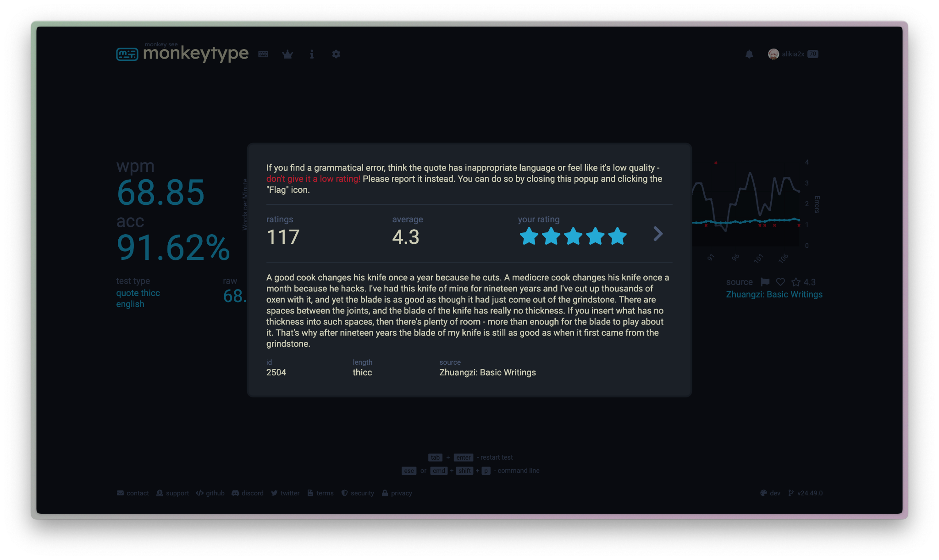Image resolution: width=939 pixels, height=560 pixels.
Task: Click the star rate quote icon near 4.3
Action: [796, 282]
